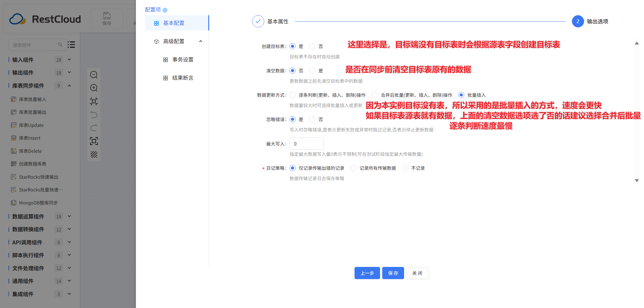
Task: Collapse 库表同步组件 category
Action: pyautogui.click(x=69, y=86)
